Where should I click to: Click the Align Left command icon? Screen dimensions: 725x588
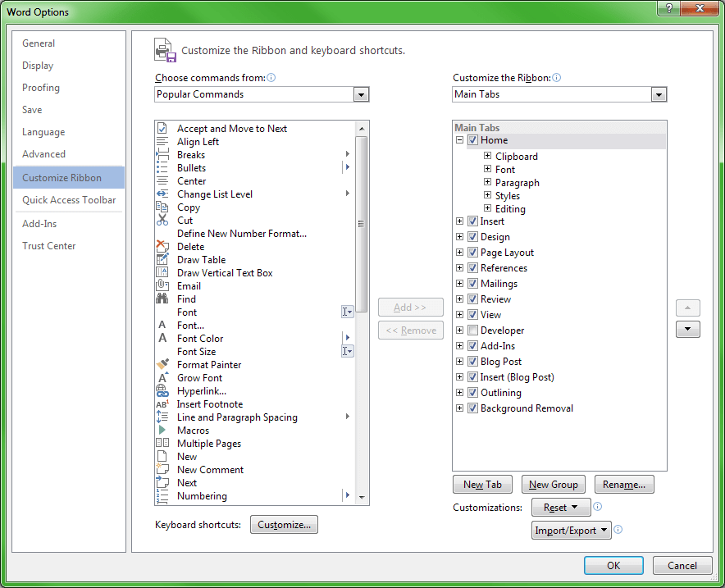[x=162, y=141]
